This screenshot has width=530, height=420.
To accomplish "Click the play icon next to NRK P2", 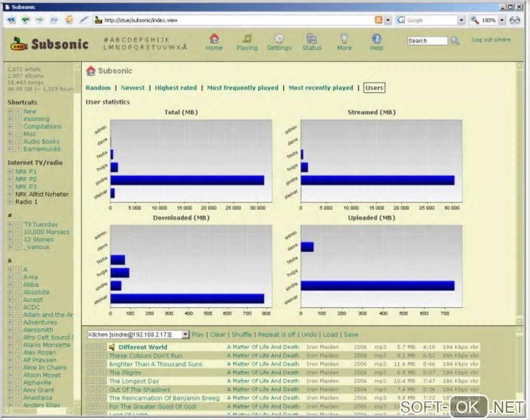I will [x=10, y=179].
